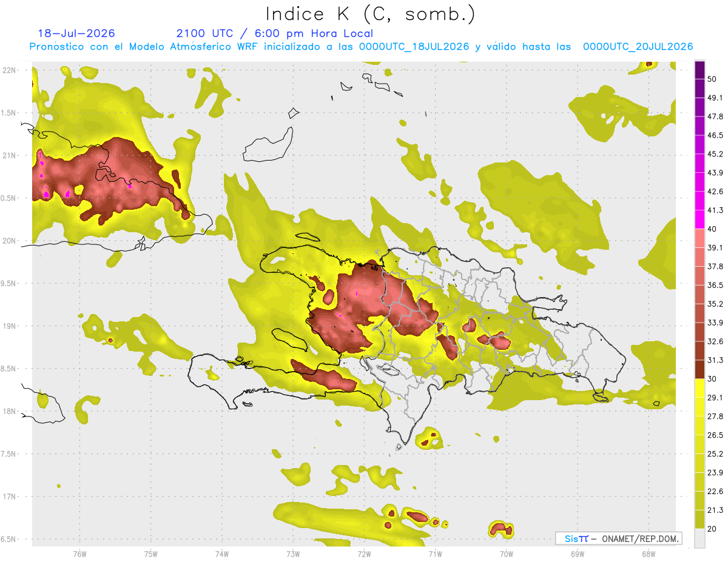Click the color bar value '31.3'
Image resolution: width=728 pixels, height=562 pixels.
point(716,360)
